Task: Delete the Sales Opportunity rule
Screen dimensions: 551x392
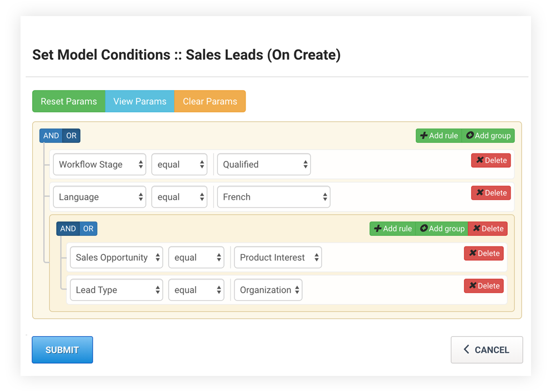Action: [484, 254]
